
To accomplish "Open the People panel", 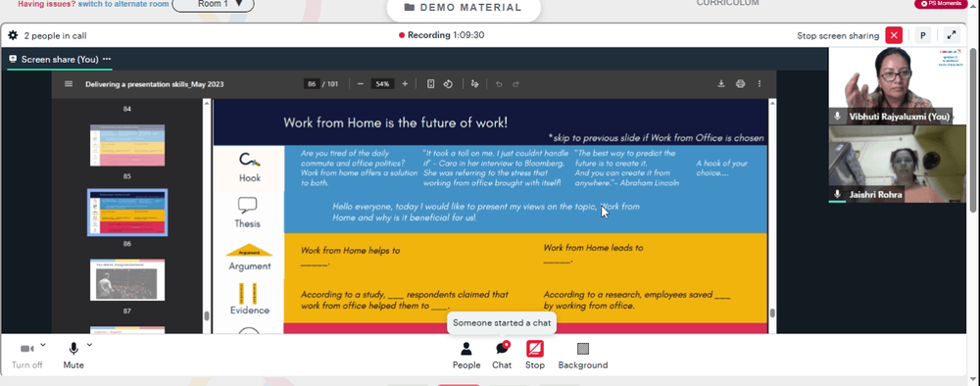I will point(466,356).
